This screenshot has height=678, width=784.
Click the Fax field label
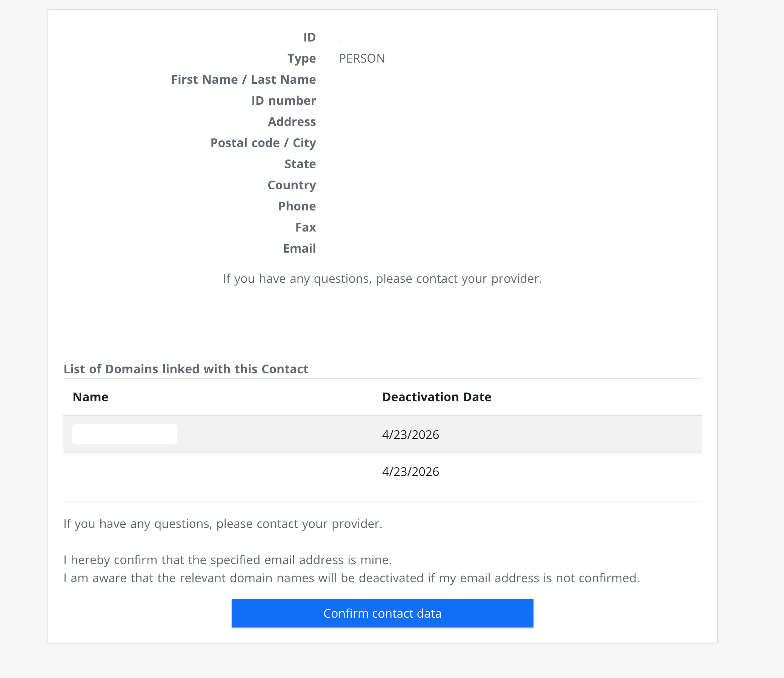coord(306,227)
